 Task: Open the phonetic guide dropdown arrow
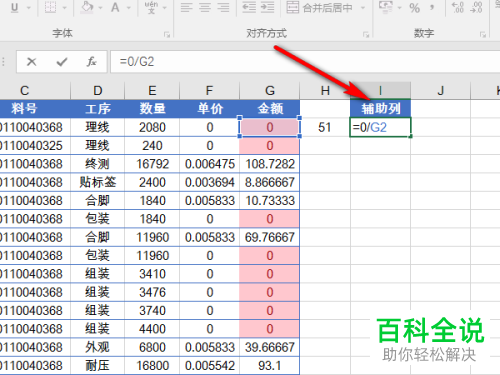(x=164, y=7)
